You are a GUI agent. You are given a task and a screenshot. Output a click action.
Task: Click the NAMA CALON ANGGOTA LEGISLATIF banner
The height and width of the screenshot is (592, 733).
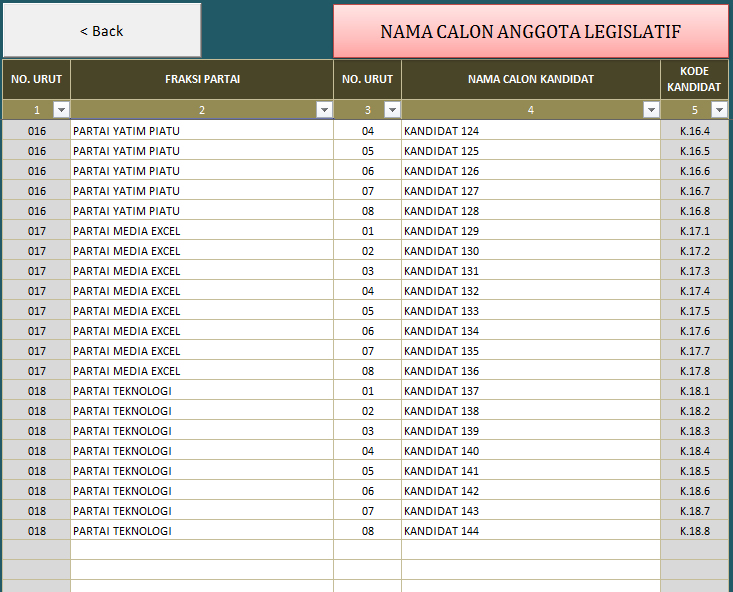[x=531, y=31]
